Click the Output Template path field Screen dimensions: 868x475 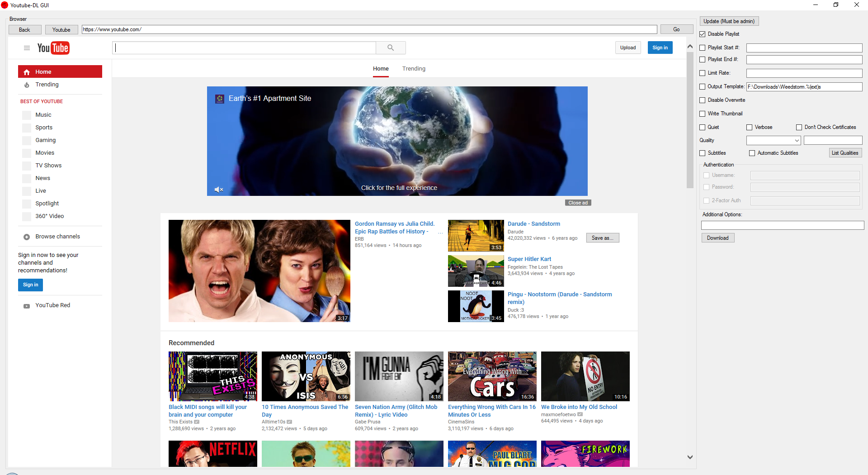[804, 87]
